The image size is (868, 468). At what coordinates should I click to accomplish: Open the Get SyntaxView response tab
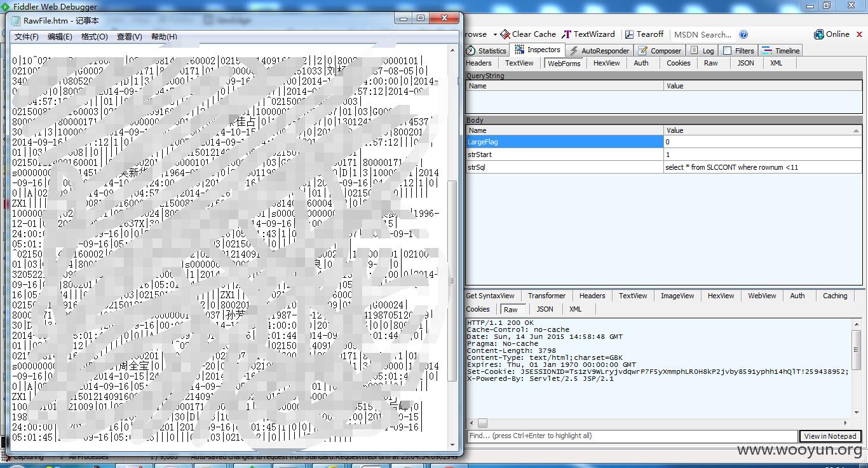click(x=490, y=296)
